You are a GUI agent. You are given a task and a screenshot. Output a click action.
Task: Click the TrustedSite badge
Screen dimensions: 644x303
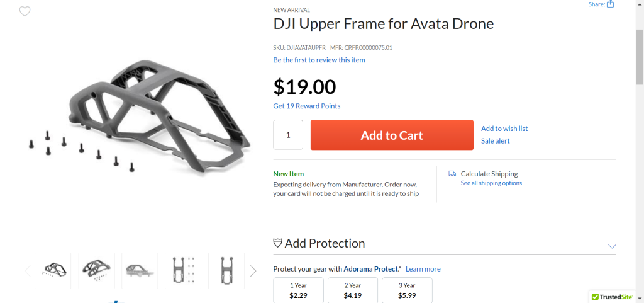point(613,296)
